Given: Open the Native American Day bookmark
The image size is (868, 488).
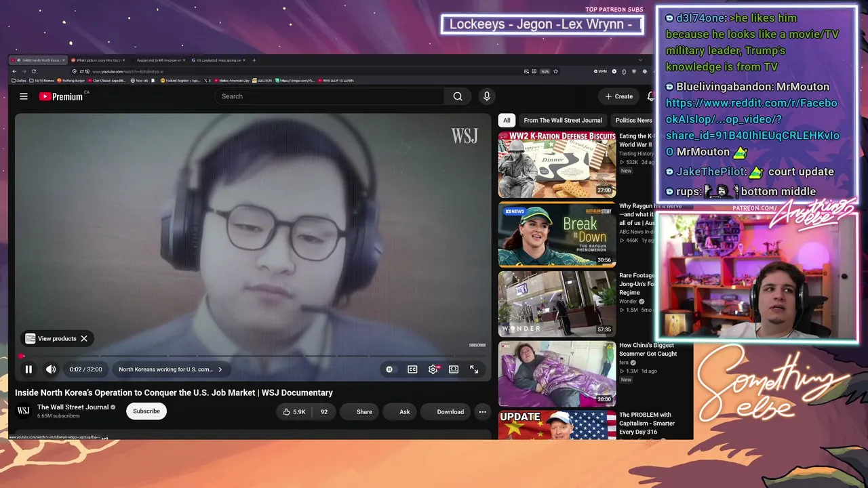Looking at the screenshot, I should point(232,81).
